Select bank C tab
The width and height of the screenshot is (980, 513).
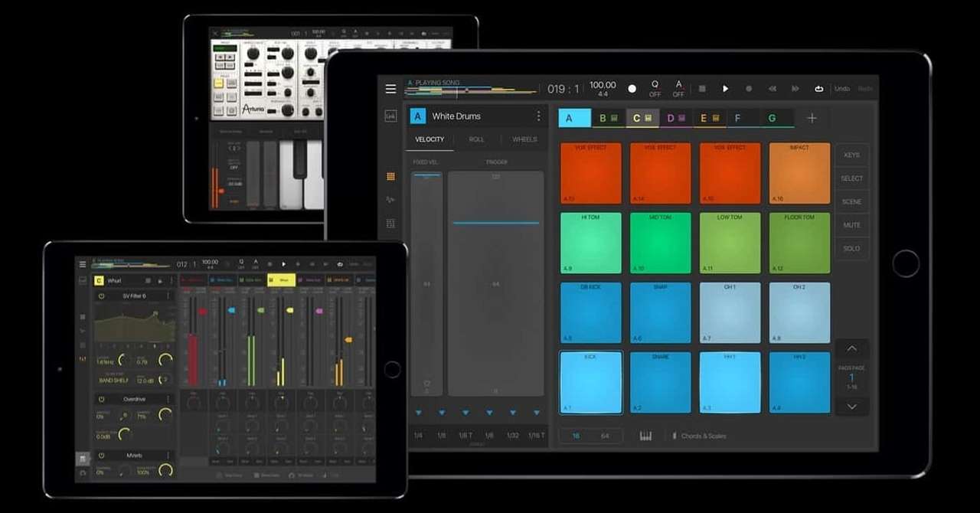coord(643,118)
